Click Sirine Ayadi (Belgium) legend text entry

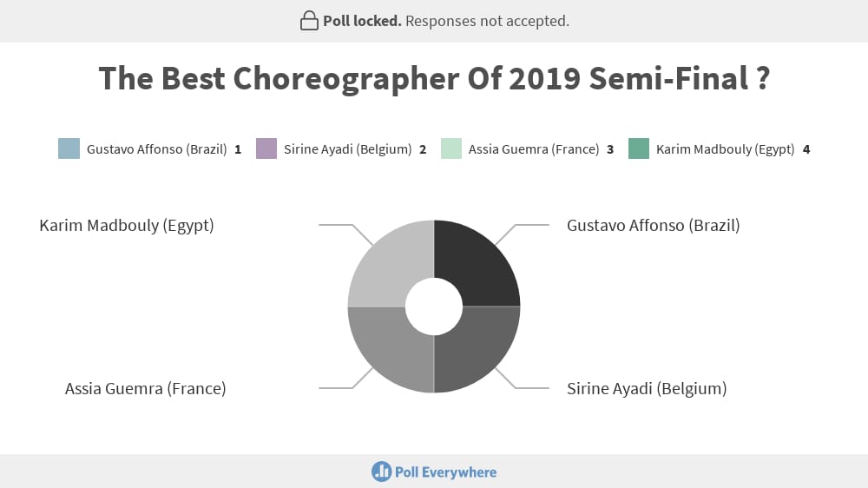pyautogui.click(x=348, y=149)
